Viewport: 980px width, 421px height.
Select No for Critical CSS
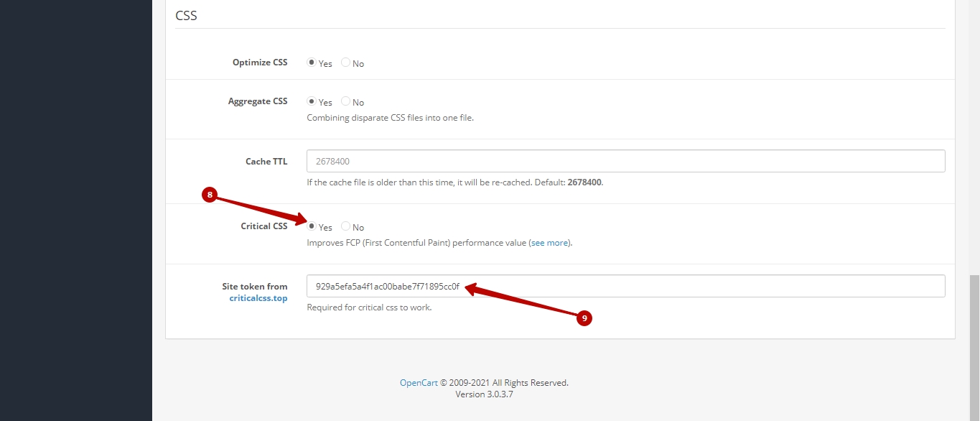(345, 226)
